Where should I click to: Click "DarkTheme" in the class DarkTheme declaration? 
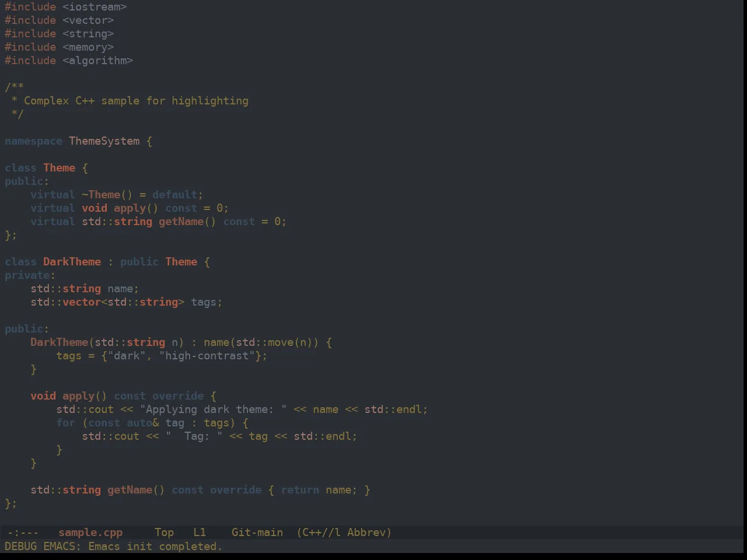point(72,262)
